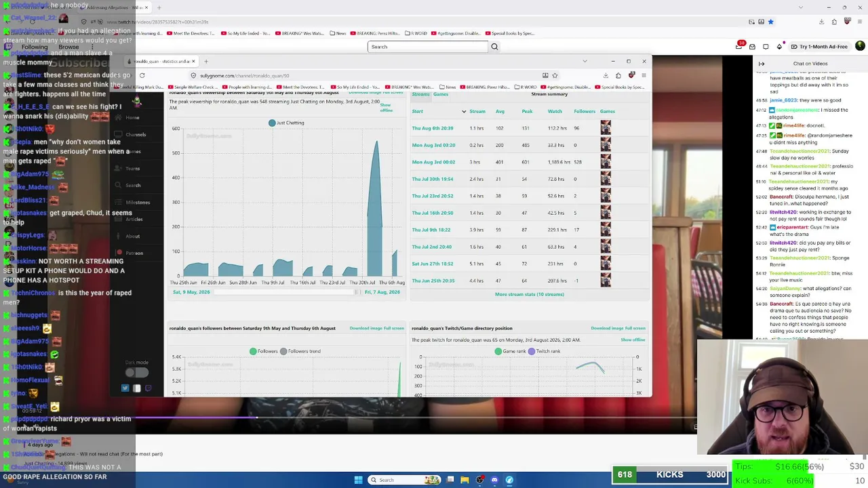Toggle the Game rank series
The width and height of the screenshot is (868, 488).
click(510, 351)
